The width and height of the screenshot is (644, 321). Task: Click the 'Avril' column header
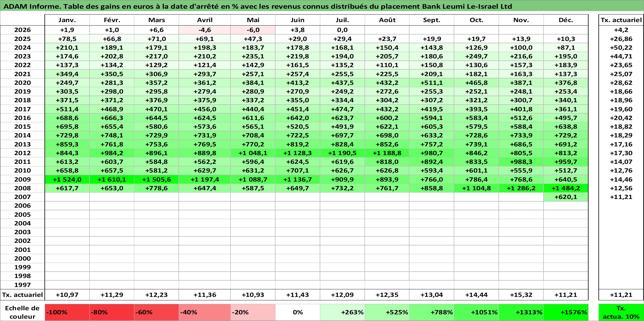(x=205, y=20)
